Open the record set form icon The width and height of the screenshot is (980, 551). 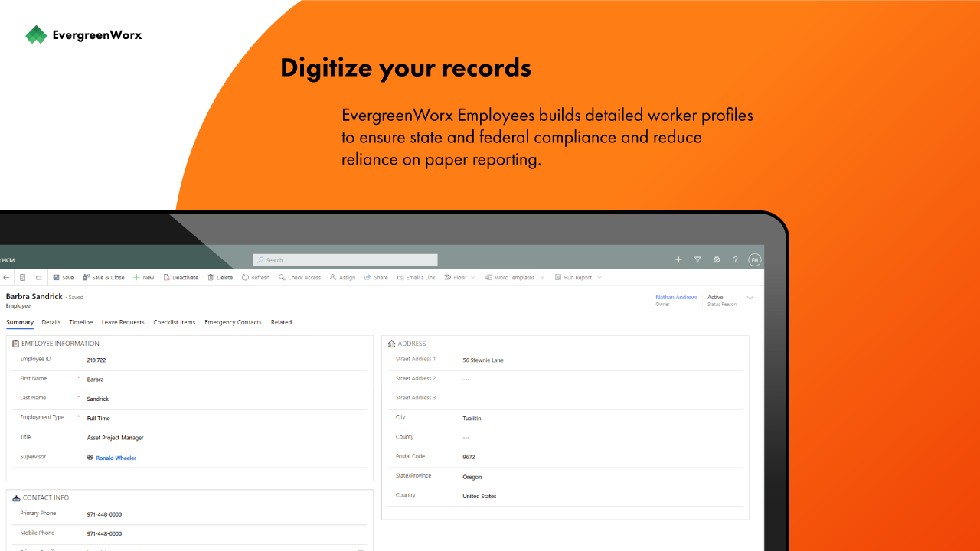[x=23, y=278]
